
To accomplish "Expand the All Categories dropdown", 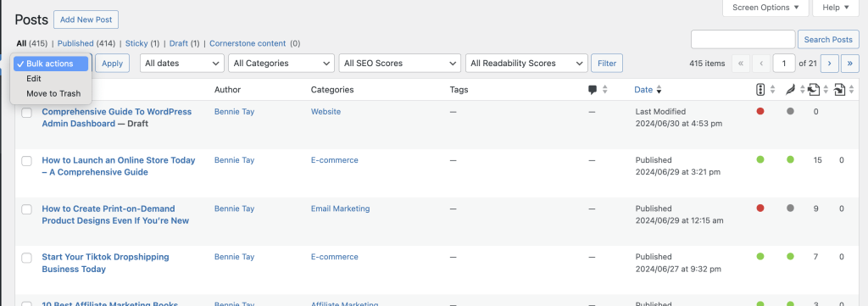I will pos(281,63).
